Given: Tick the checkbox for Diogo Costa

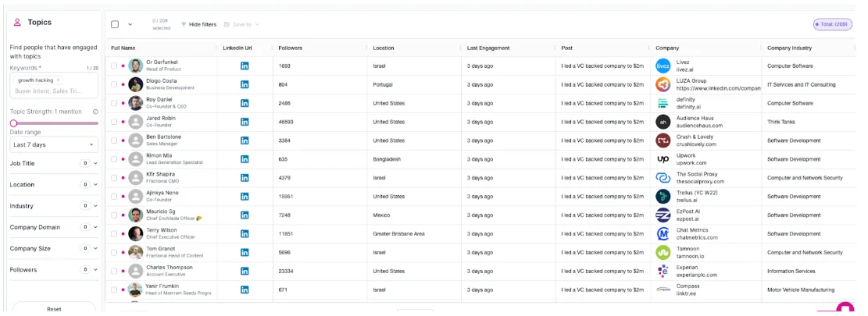Looking at the screenshot, I should [x=114, y=84].
